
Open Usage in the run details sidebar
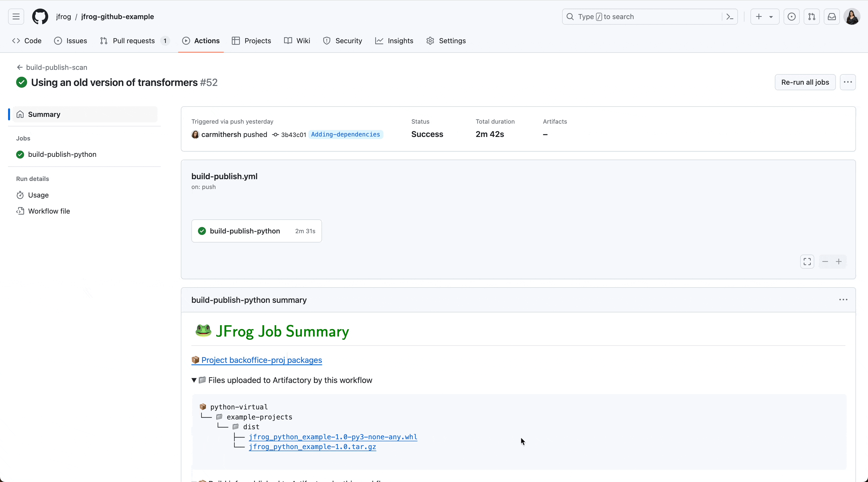pyautogui.click(x=38, y=195)
